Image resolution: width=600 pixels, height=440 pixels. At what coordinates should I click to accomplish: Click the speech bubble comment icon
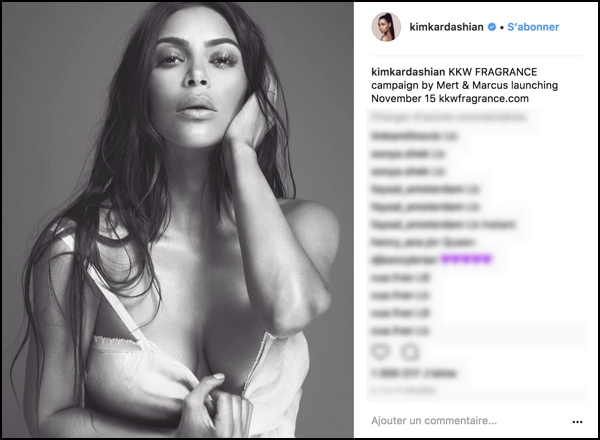pyautogui.click(x=409, y=352)
